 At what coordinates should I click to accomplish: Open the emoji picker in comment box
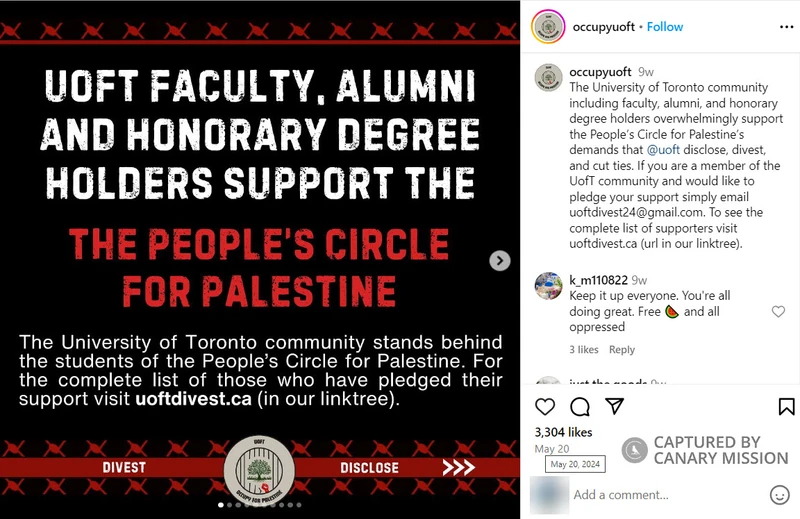point(780,495)
